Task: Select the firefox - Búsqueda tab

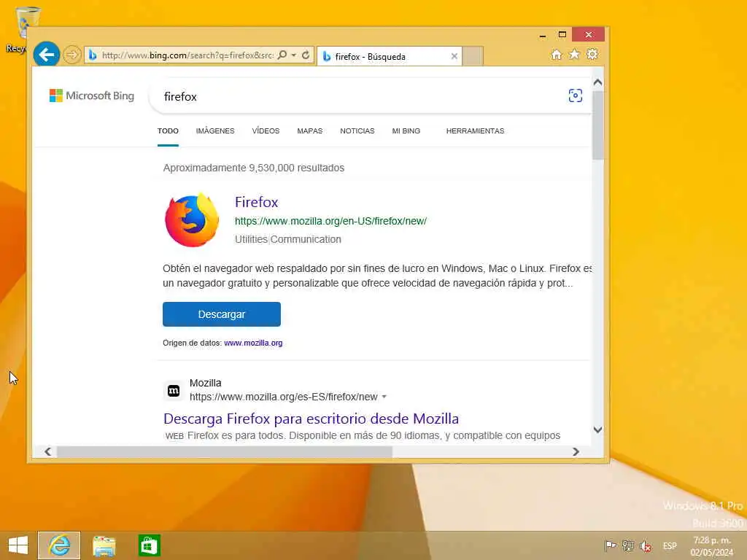Action: pyautogui.click(x=389, y=56)
